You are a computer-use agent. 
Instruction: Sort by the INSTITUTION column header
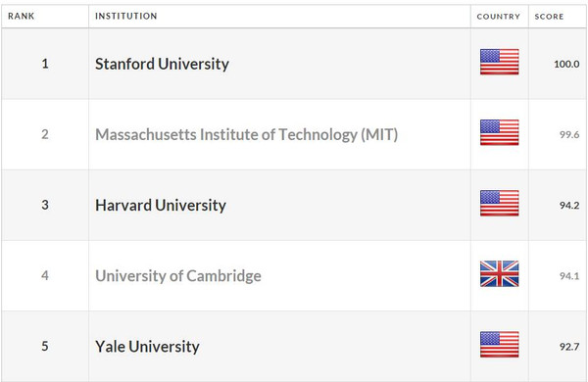pyautogui.click(x=126, y=16)
